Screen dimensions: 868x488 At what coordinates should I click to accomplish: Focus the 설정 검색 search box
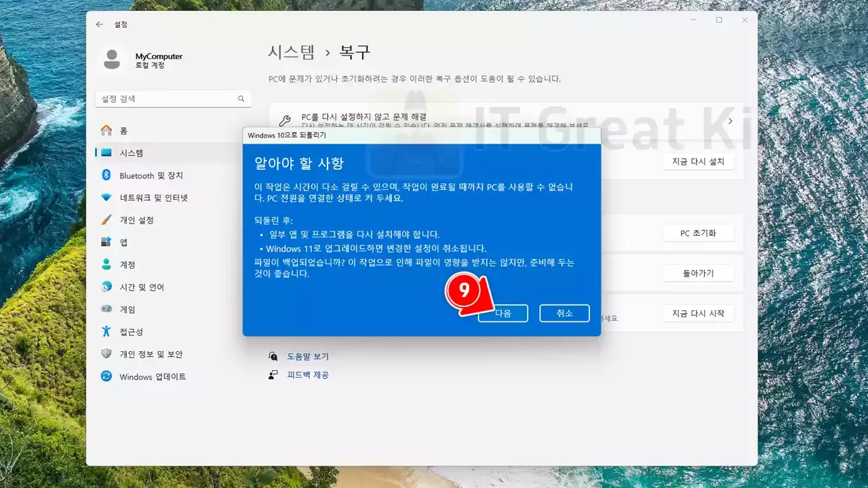click(174, 99)
